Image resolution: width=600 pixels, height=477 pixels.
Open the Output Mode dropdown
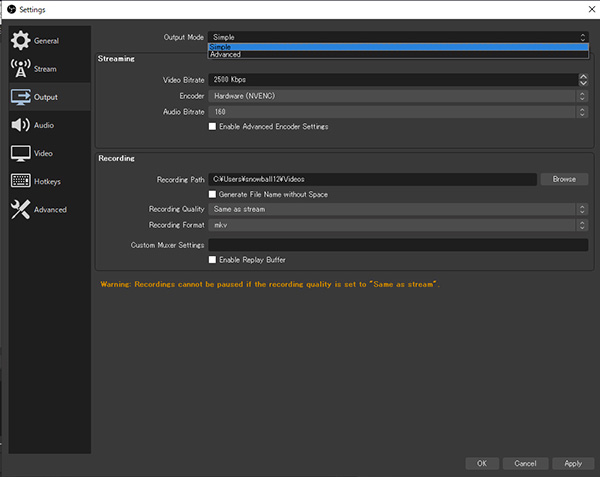[x=398, y=37]
